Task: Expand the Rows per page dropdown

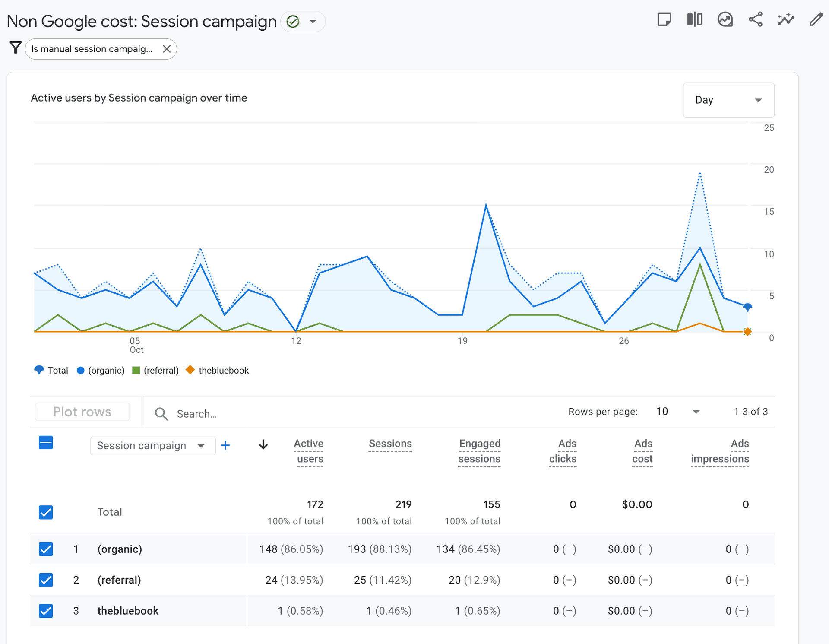Action: (x=678, y=412)
